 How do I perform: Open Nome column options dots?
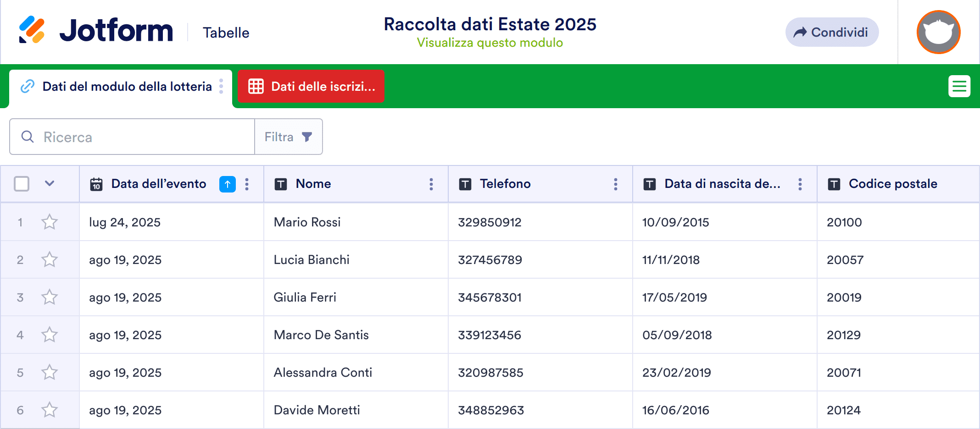pos(431,184)
